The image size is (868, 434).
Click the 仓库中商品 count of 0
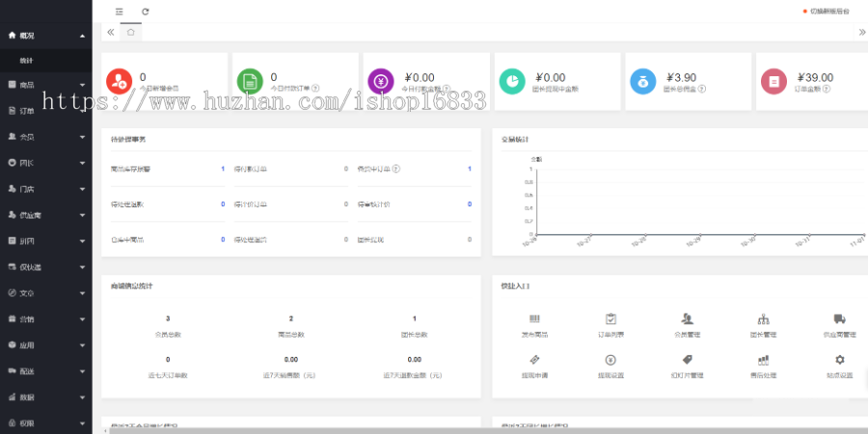223,240
